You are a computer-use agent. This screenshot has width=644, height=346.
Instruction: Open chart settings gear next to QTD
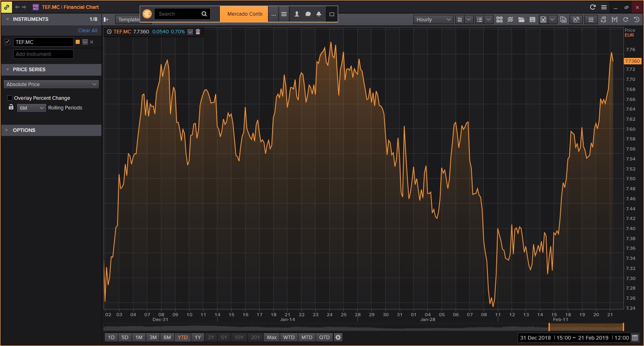[x=338, y=337]
